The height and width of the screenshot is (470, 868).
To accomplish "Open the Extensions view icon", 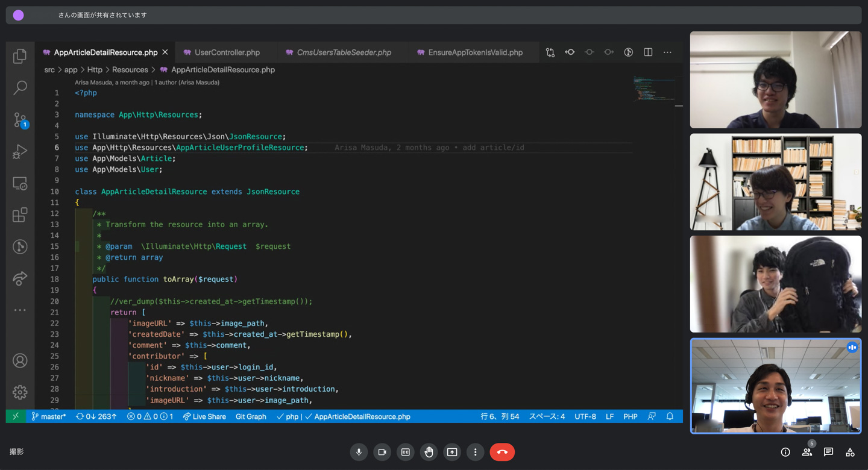I will tap(20, 215).
